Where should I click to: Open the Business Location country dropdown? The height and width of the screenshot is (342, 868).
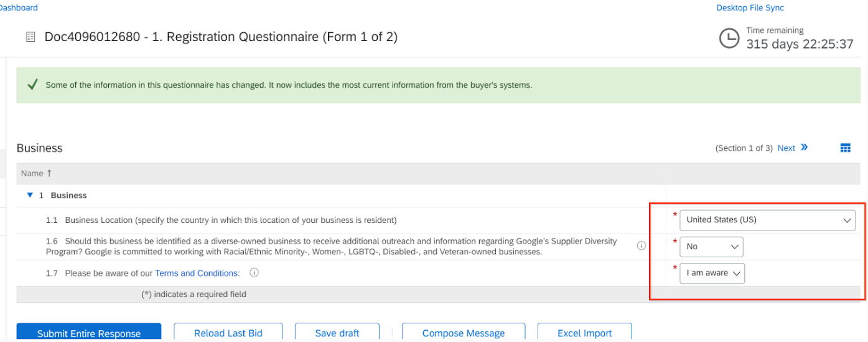click(x=767, y=220)
